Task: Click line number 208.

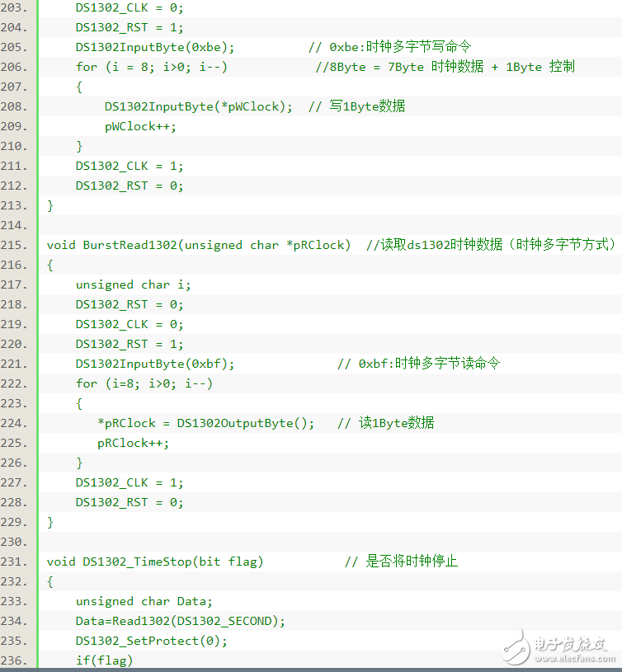Action: pyautogui.click(x=14, y=106)
